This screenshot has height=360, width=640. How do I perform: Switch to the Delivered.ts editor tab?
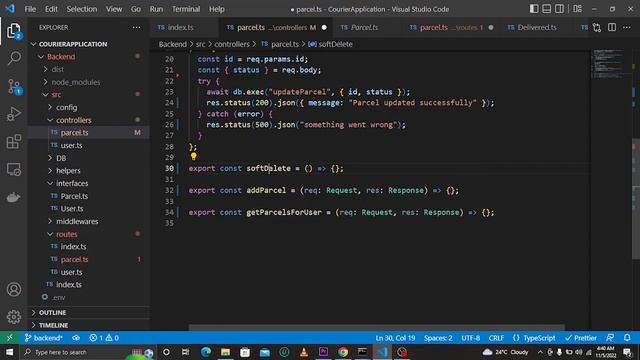tap(537, 27)
